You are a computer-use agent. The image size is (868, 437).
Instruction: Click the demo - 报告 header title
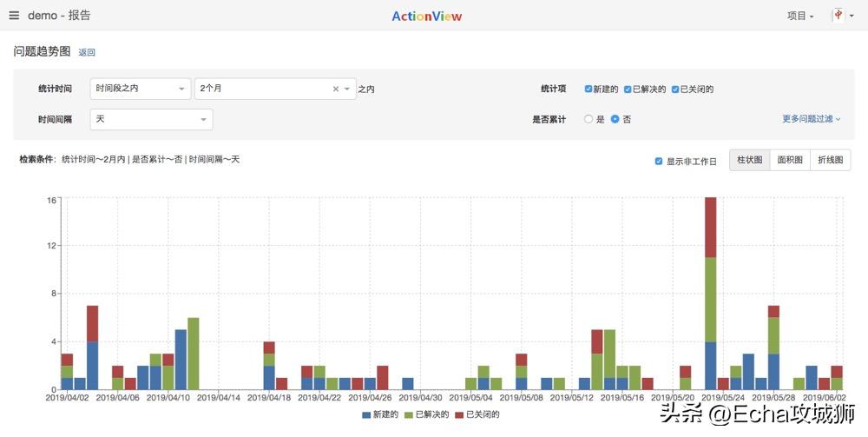59,16
